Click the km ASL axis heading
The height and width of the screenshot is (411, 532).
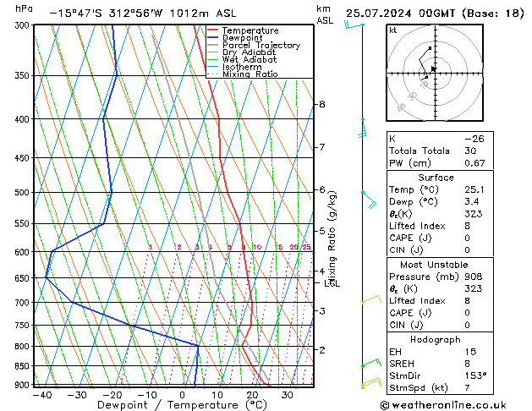click(325, 14)
